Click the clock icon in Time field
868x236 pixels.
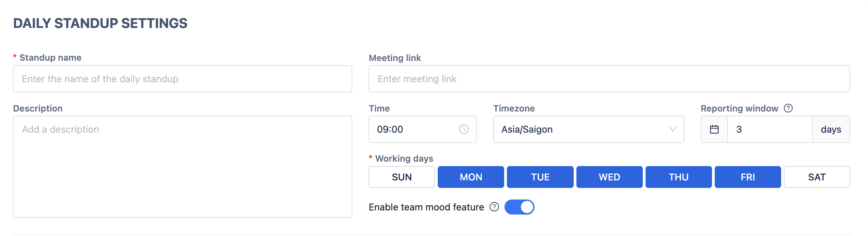464,129
